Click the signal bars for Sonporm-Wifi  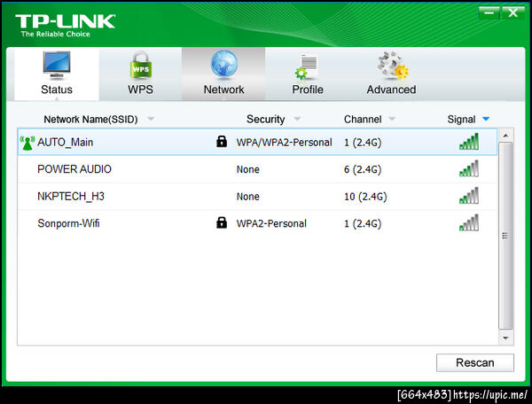tap(469, 222)
